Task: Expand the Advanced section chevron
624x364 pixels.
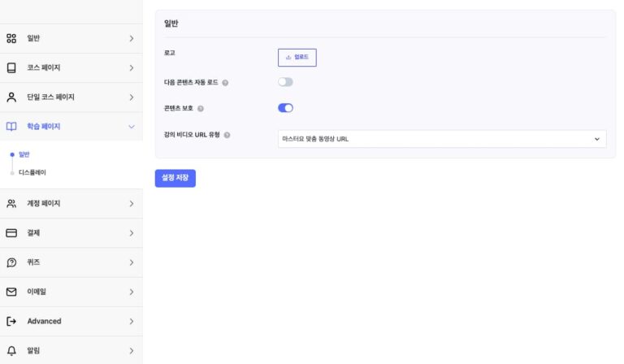Action: 131,321
